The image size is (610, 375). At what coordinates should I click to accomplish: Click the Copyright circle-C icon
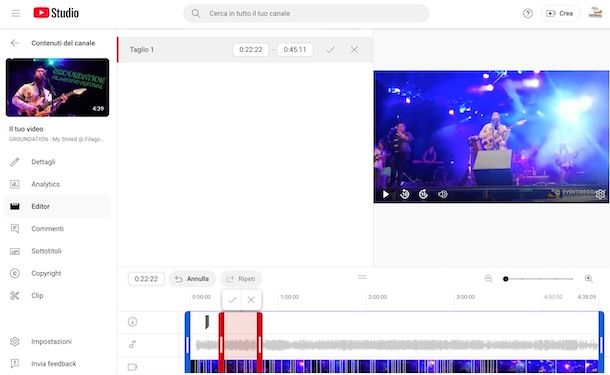tap(15, 273)
